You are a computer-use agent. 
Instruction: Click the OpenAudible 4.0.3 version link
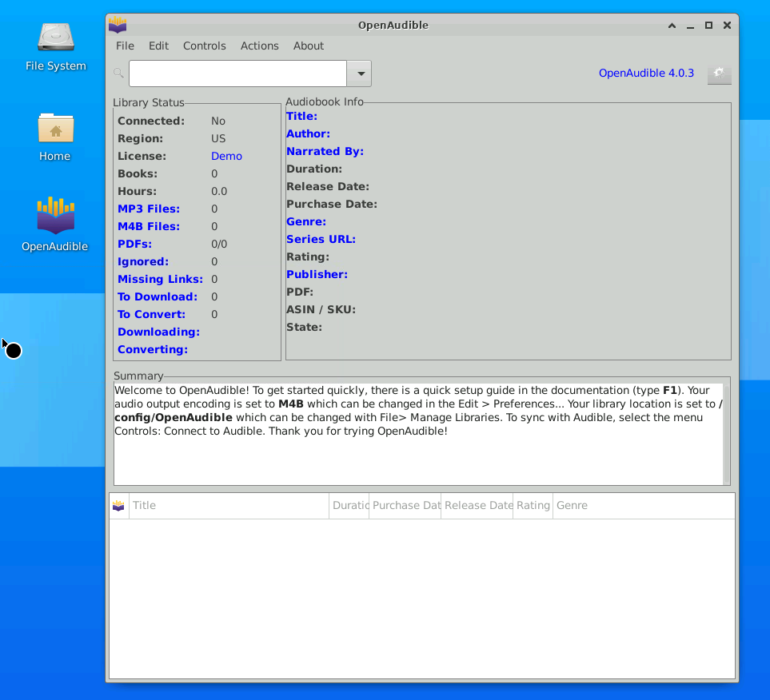tap(646, 74)
